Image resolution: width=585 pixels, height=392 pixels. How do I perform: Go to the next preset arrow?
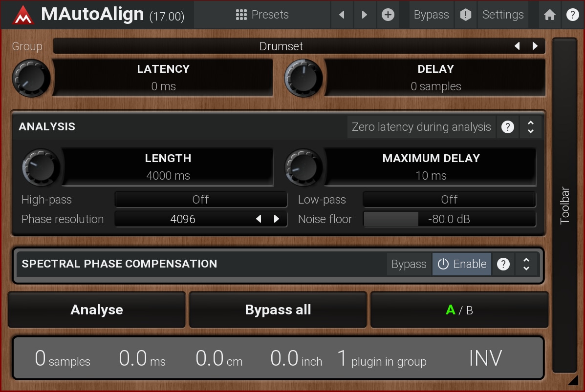click(364, 15)
